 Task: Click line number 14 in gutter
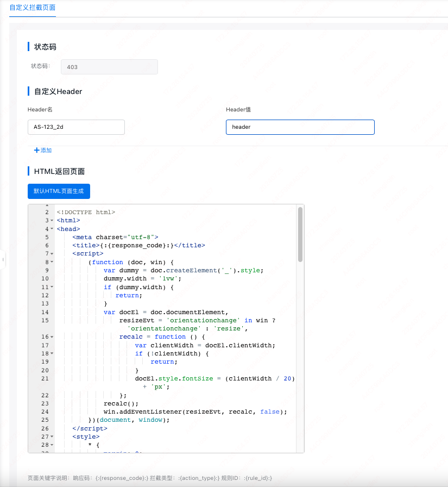tap(45, 312)
